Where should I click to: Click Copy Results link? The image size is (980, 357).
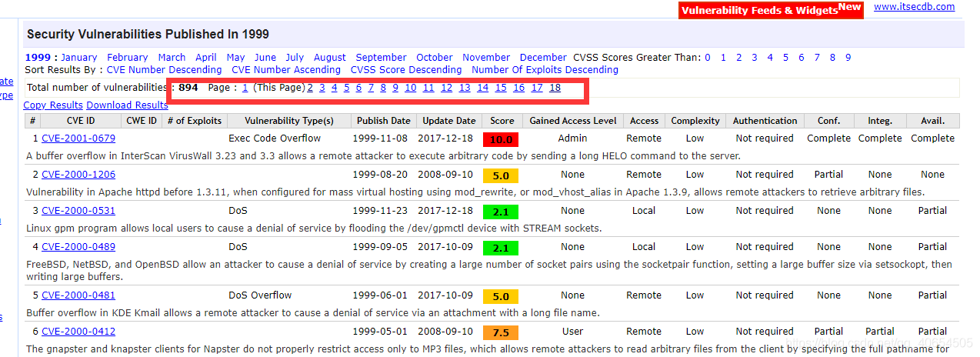click(53, 105)
